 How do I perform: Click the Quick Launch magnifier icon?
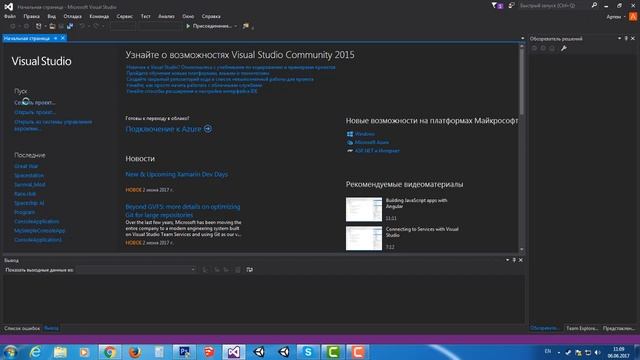(594, 5)
